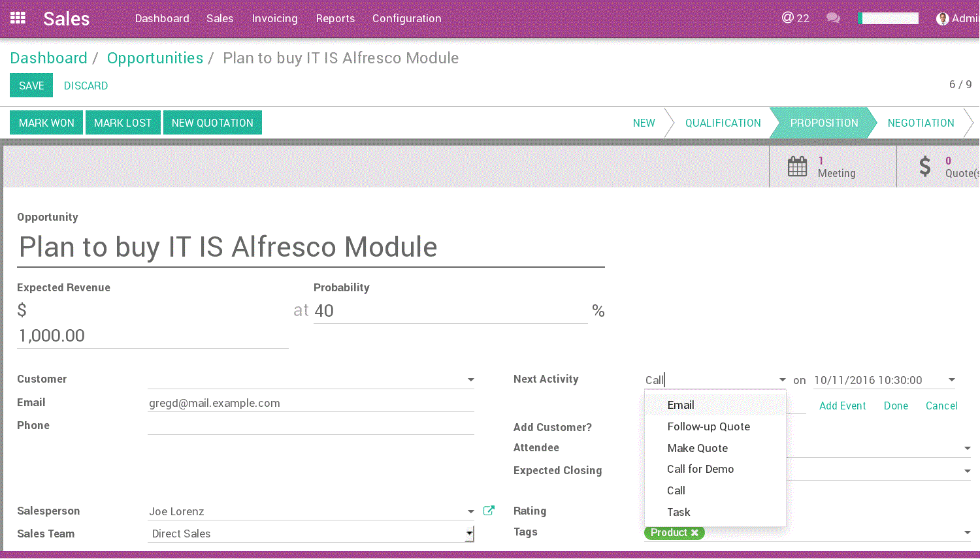Image resolution: width=980 pixels, height=559 pixels.
Task: Go to Opportunities breadcrumb
Action: click(x=155, y=58)
